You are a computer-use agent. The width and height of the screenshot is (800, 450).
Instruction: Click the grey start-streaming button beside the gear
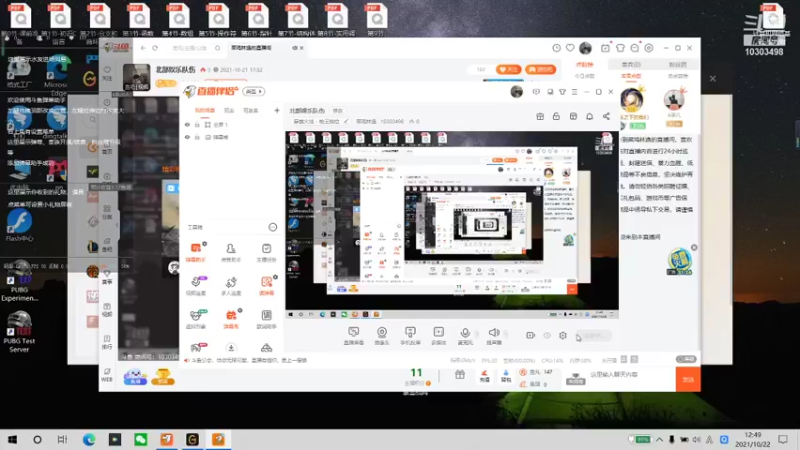pyautogui.click(x=593, y=336)
